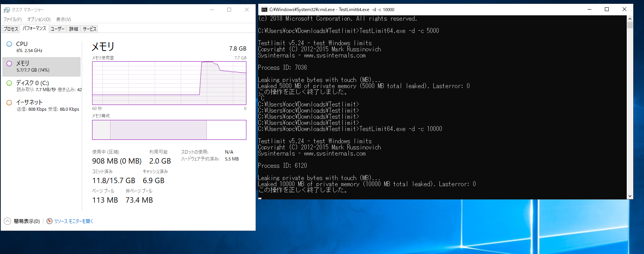Maximize the cmd.exe window

click(607, 10)
